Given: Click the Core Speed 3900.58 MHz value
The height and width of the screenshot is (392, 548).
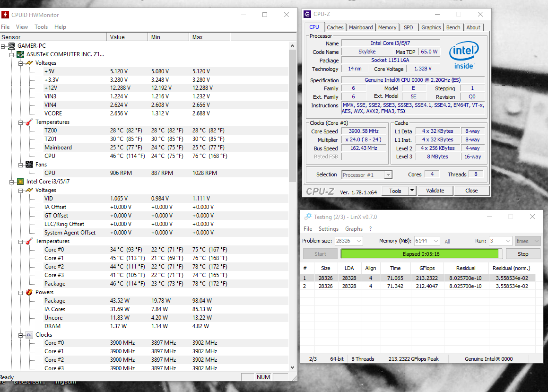Looking at the screenshot, I should point(364,131).
